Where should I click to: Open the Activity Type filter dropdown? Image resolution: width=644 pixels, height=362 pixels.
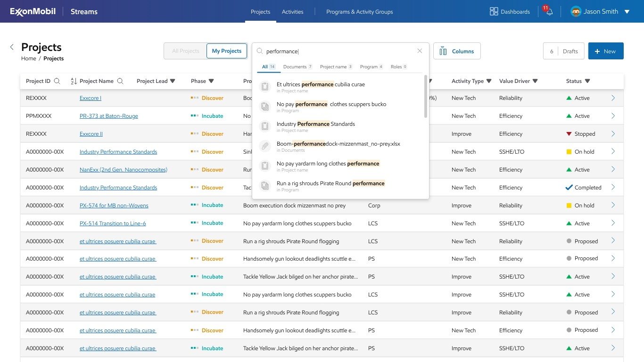point(489,81)
